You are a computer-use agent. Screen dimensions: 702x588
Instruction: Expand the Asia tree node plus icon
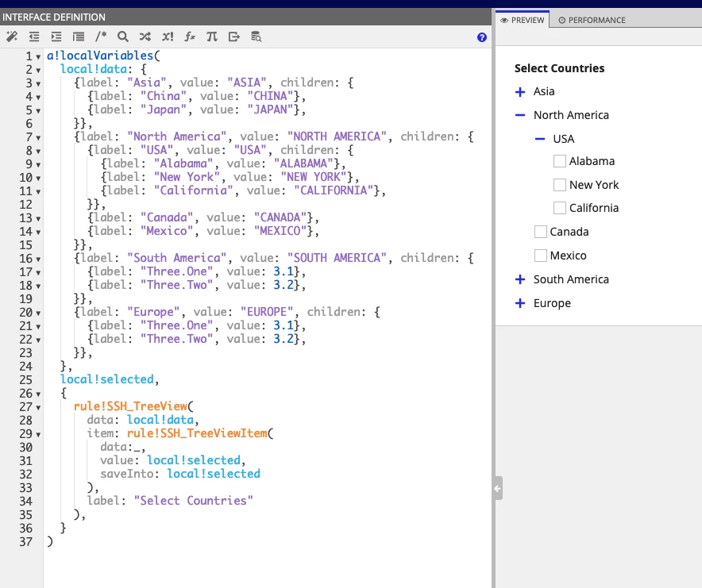pos(520,92)
